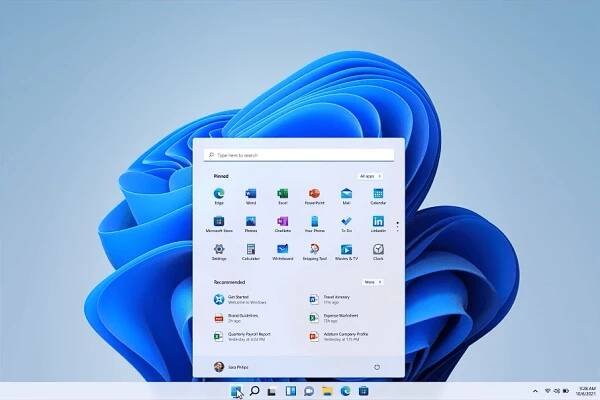Open the LinkedIn pinned app
Image resolution: width=600 pixels, height=400 pixels.
click(377, 220)
